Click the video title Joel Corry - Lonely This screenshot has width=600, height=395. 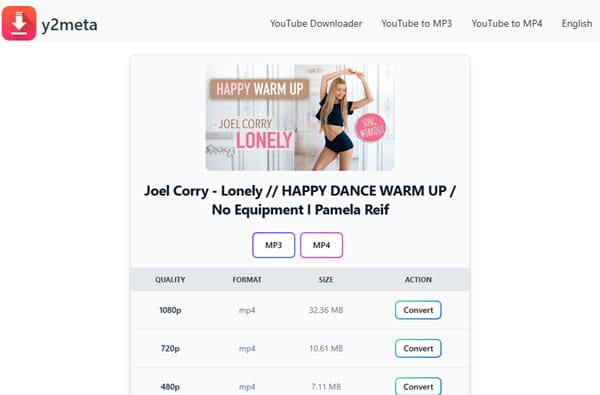pos(300,200)
